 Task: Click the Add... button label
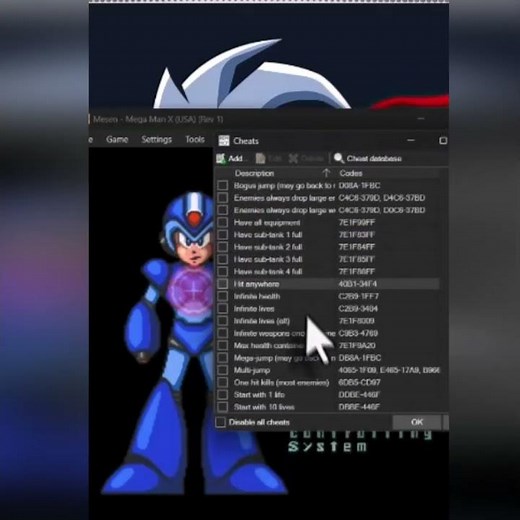pos(237,158)
